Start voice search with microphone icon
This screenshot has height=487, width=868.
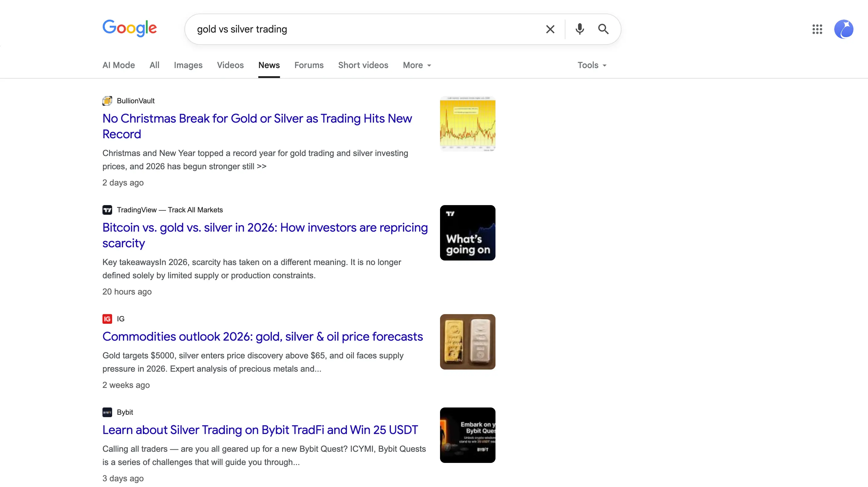(x=580, y=29)
